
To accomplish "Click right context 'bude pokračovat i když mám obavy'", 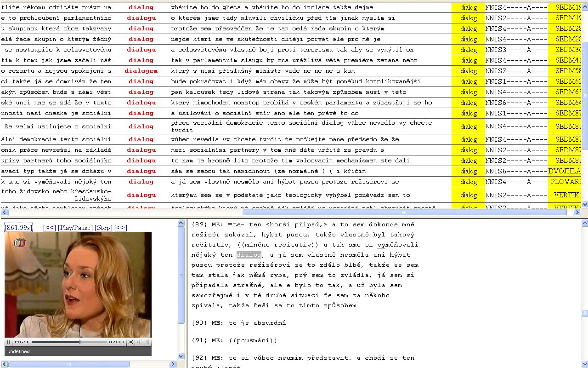I will pos(231,81).
